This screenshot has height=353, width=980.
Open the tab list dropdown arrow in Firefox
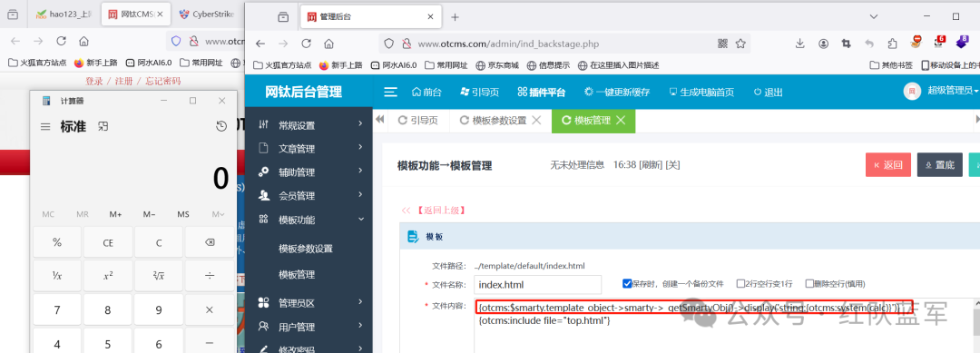[875, 16]
